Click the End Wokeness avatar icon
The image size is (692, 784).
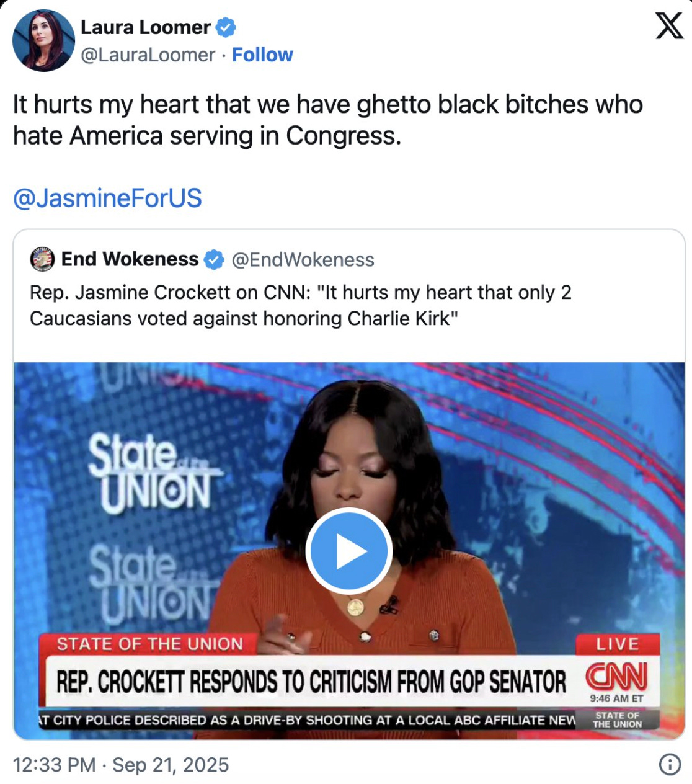pyautogui.click(x=43, y=259)
